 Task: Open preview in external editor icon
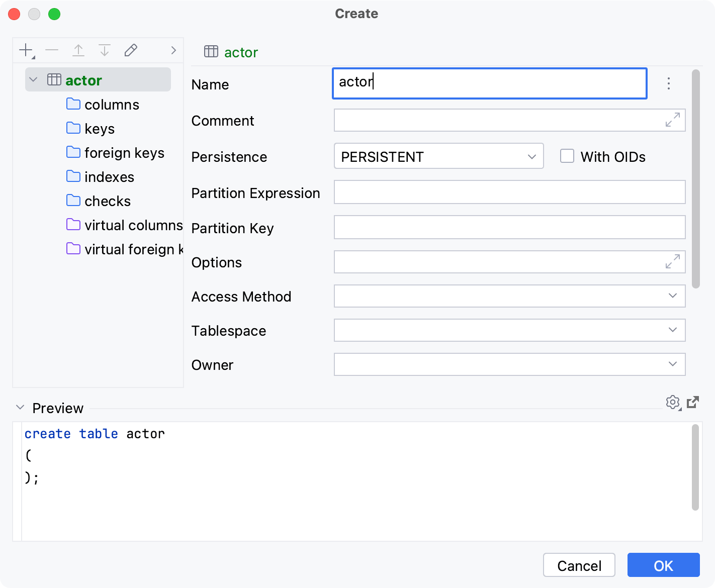click(x=693, y=402)
